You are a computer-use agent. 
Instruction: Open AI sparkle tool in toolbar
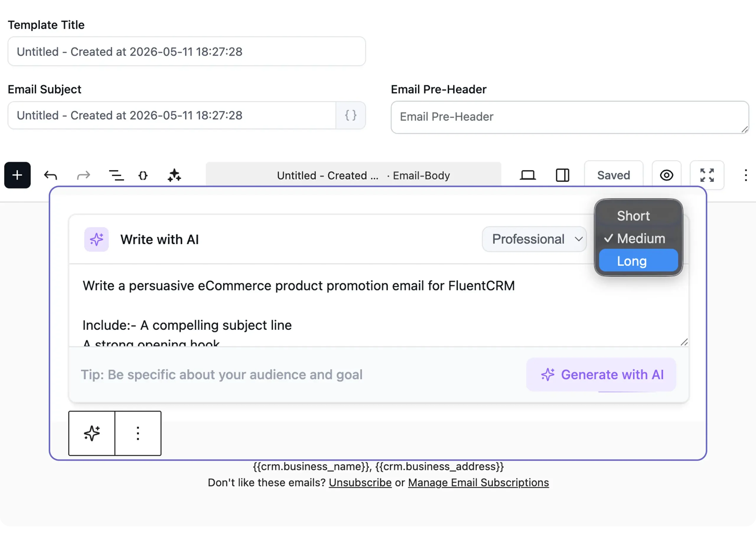tap(174, 175)
